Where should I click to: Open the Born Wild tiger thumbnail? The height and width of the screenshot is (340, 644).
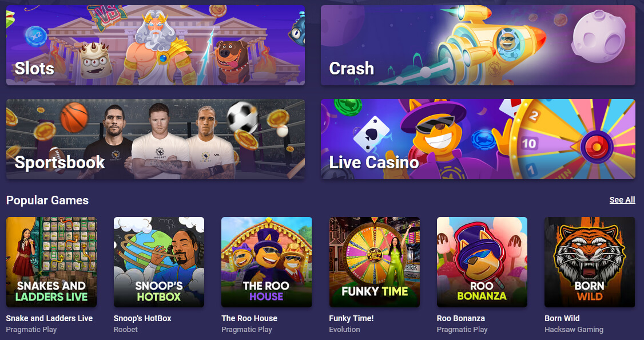589,262
